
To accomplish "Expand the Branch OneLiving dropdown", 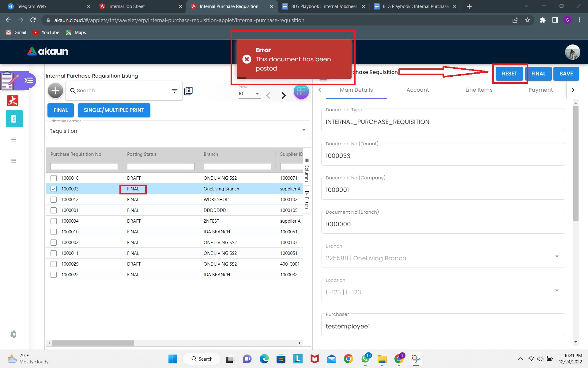I will (x=557, y=256).
